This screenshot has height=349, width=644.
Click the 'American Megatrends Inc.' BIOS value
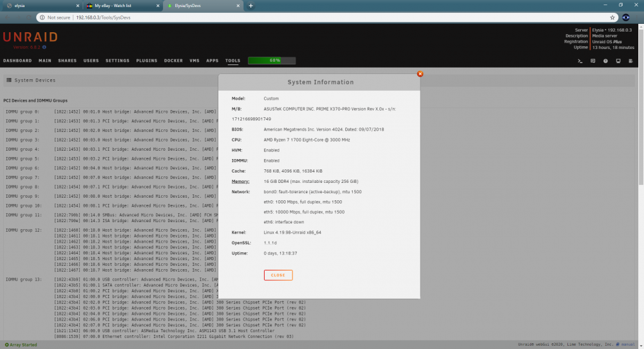click(x=324, y=129)
